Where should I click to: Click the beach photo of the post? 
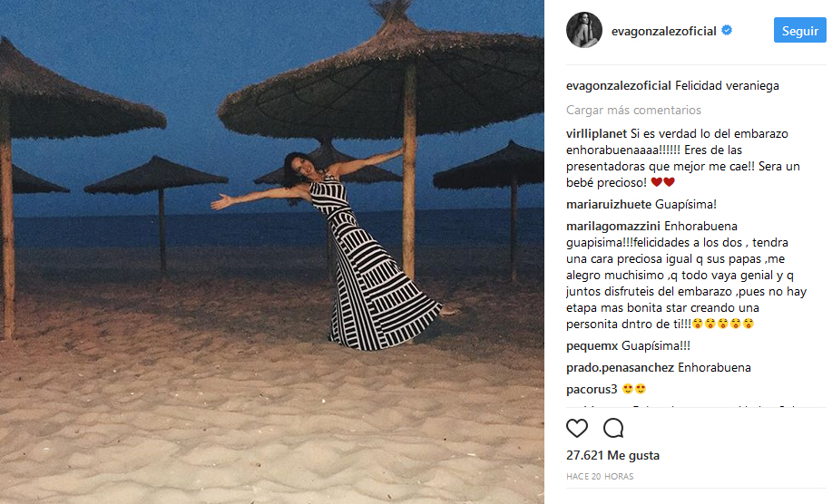pos(271,252)
